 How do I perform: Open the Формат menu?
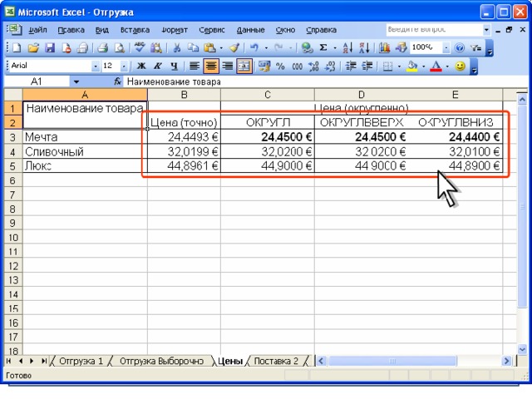tap(175, 30)
